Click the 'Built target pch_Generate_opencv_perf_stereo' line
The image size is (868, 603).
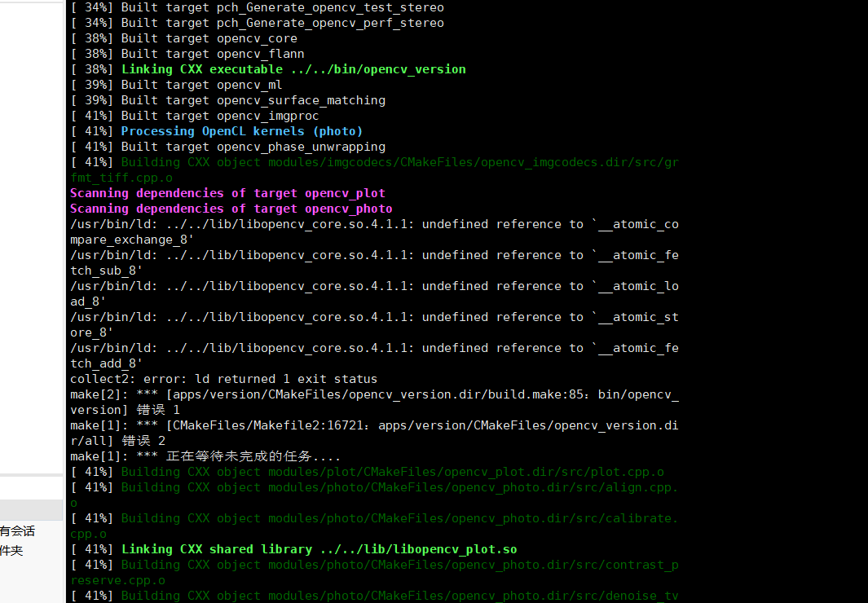click(258, 24)
